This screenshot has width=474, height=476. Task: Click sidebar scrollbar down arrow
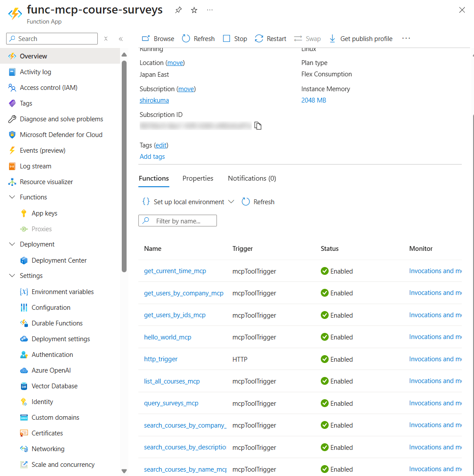tap(124, 471)
